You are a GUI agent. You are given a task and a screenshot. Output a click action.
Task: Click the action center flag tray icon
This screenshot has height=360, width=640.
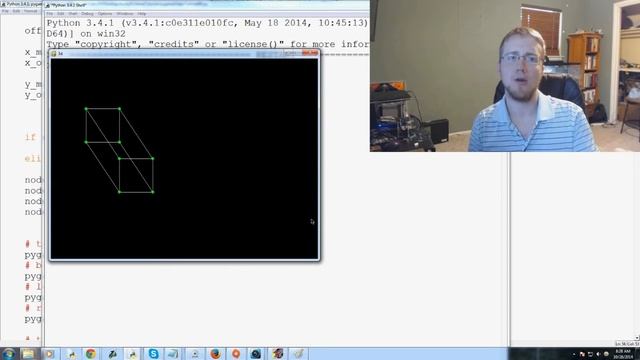tap(582, 354)
